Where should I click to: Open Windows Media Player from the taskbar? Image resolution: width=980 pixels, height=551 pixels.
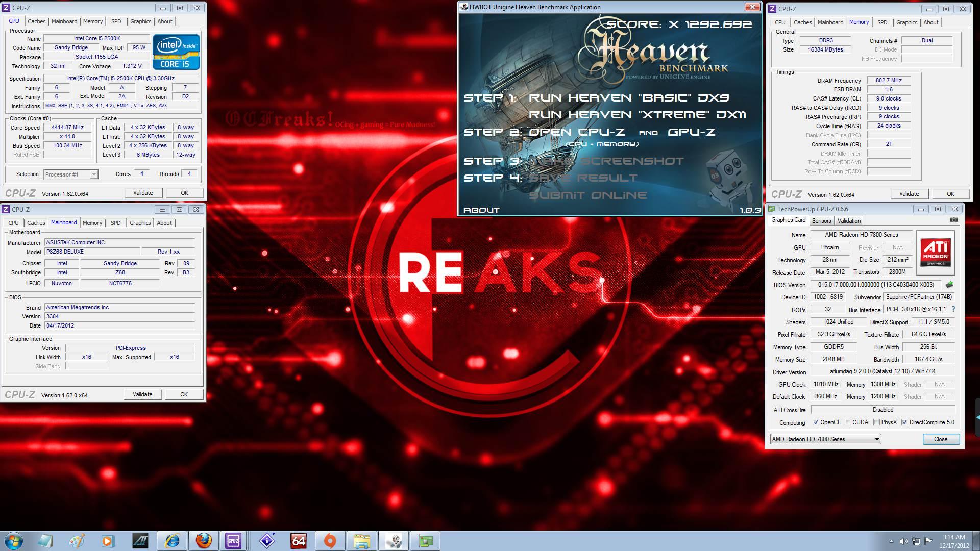(x=108, y=541)
